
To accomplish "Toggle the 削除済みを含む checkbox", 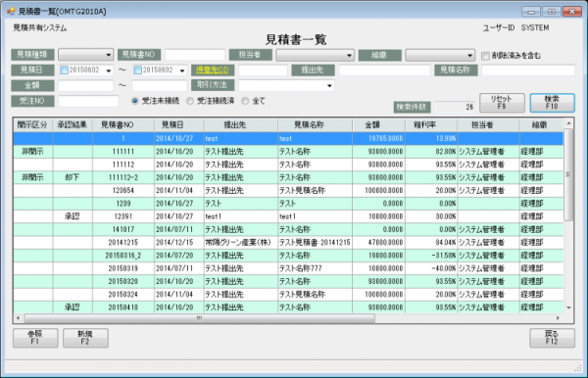I will pos(485,56).
